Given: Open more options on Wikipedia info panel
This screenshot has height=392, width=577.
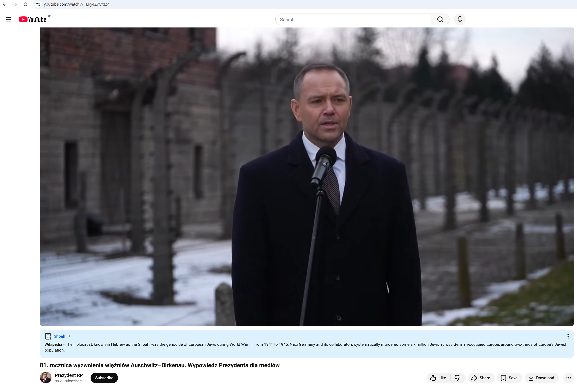Looking at the screenshot, I should click(568, 336).
